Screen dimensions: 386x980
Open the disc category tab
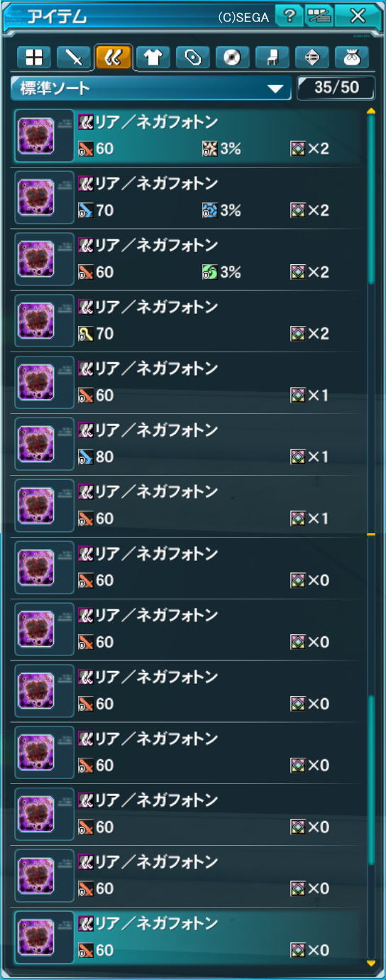tap(232, 58)
